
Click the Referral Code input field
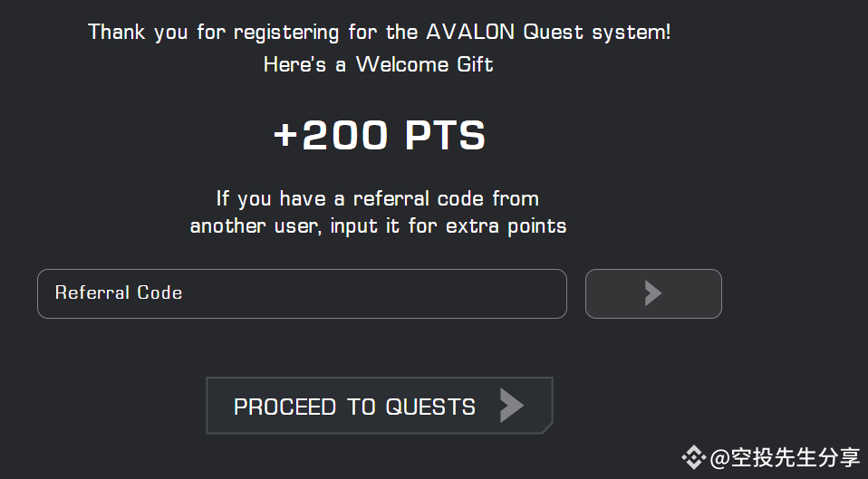point(302,293)
